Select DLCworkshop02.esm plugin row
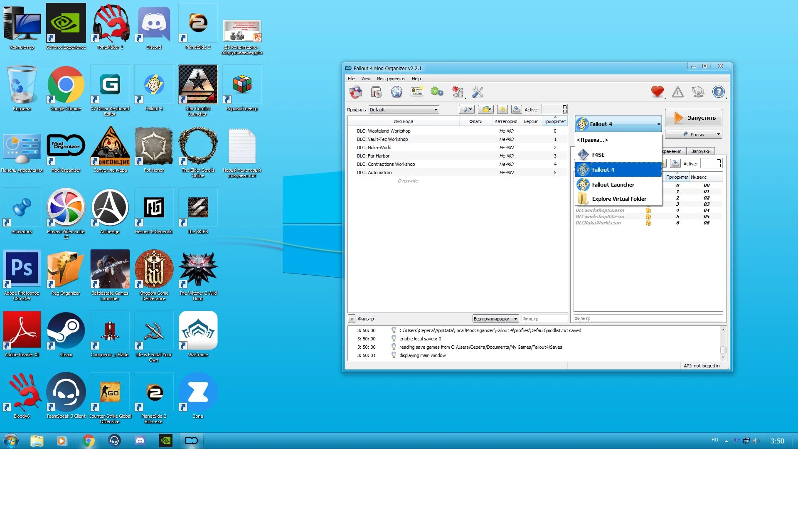The height and width of the screenshot is (532, 798). 648,210
